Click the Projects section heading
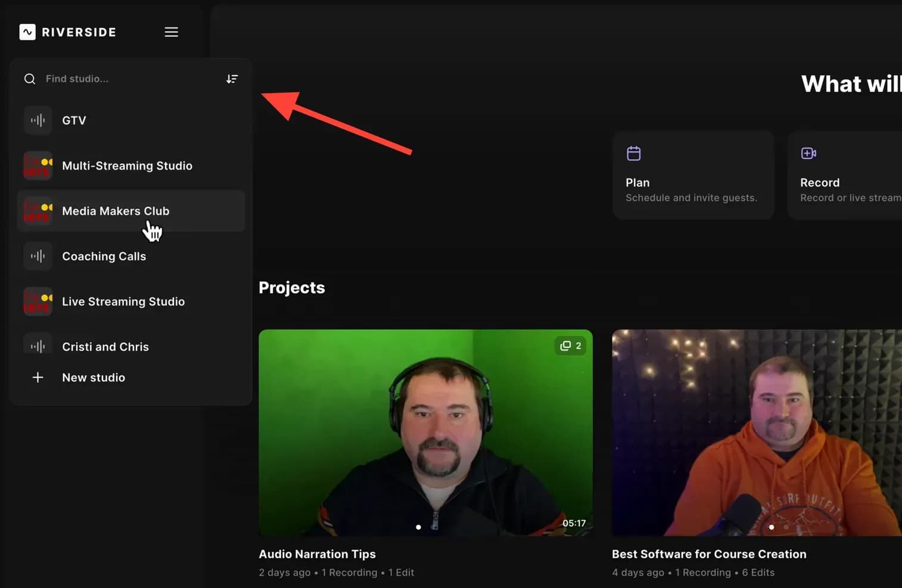Image resolution: width=902 pixels, height=588 pixels. [x=292, y=288]
